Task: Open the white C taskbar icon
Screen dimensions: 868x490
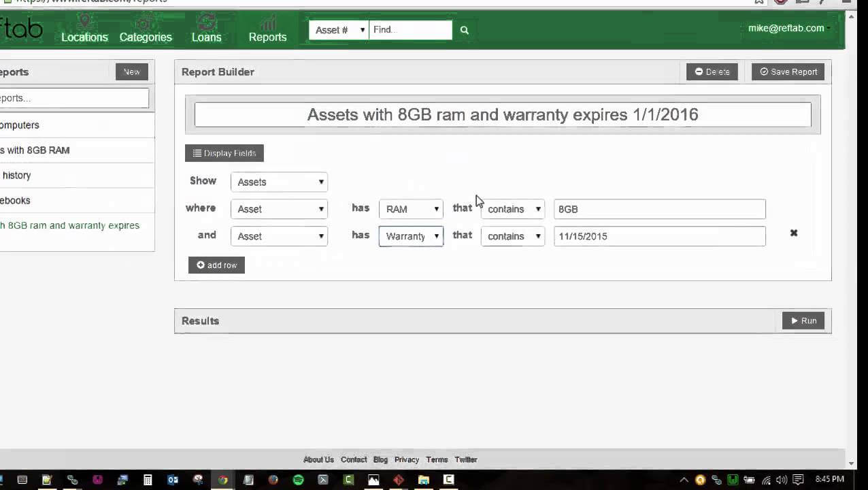Action: tap(448, 480)
